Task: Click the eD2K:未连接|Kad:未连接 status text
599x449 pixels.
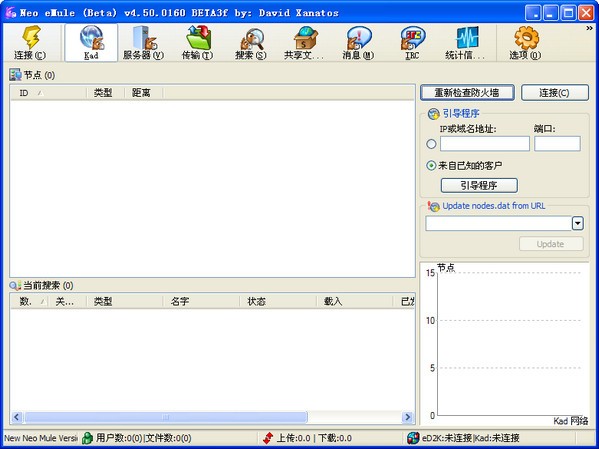Action: [471, 438]
